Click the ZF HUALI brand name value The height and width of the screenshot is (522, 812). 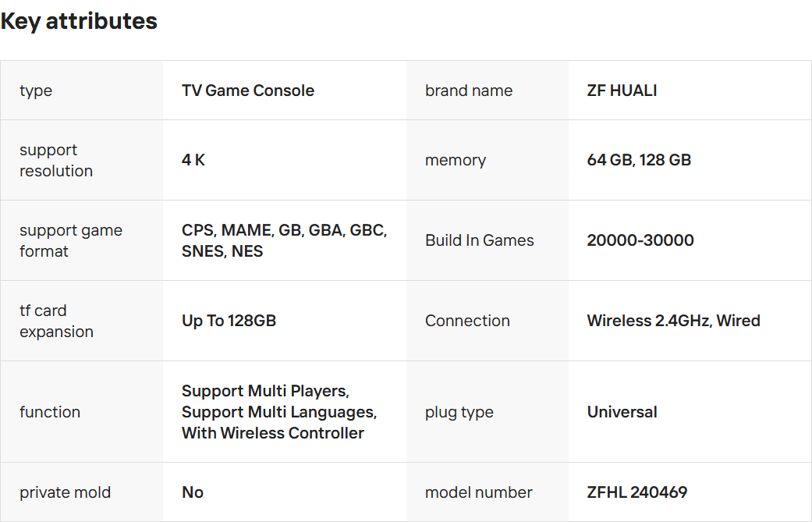(x=622, y=91)
